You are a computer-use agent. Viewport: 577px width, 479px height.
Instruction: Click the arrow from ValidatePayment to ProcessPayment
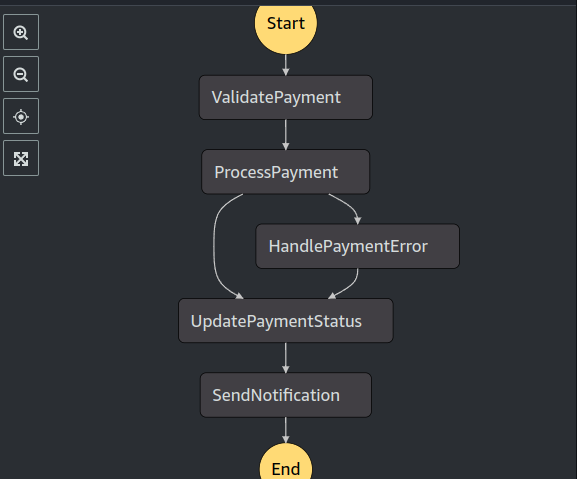point(286,135)
